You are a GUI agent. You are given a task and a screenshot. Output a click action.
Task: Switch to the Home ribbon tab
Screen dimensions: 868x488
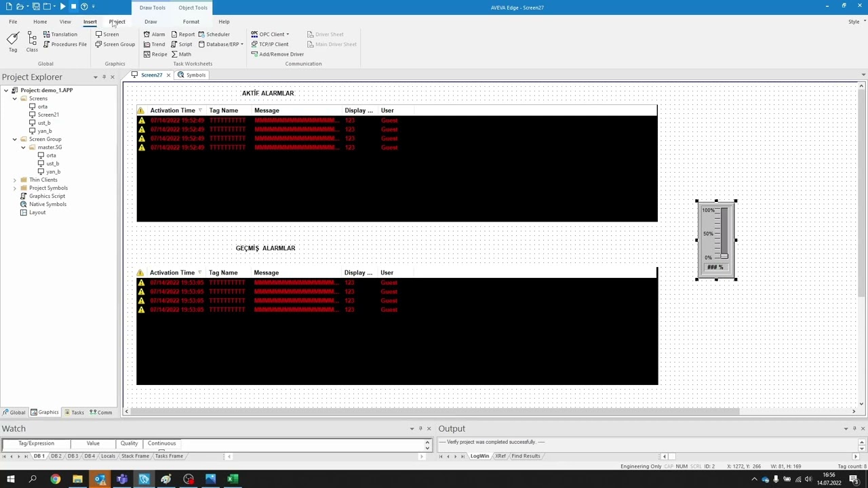[40, 22]
